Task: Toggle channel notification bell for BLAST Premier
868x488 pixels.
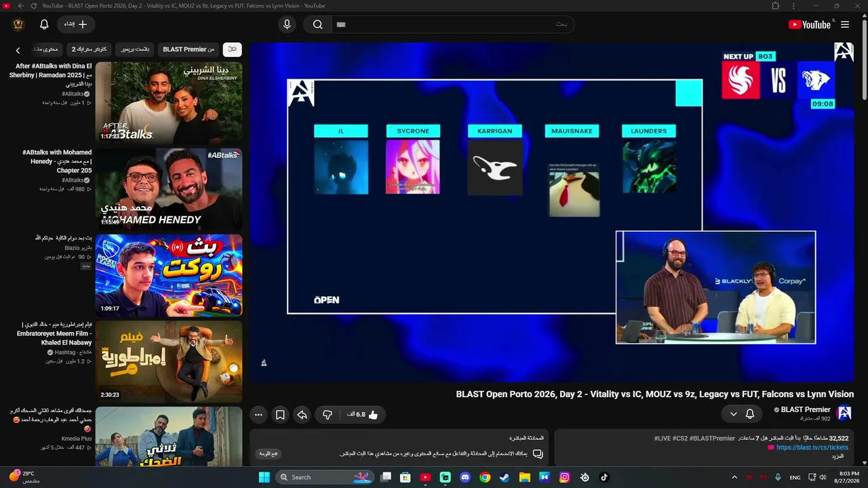Action: pyautogui.click(x=750, y=413)
